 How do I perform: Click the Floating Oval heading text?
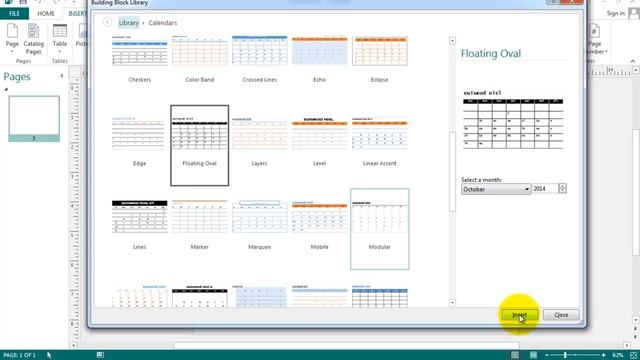pos(491,53)
